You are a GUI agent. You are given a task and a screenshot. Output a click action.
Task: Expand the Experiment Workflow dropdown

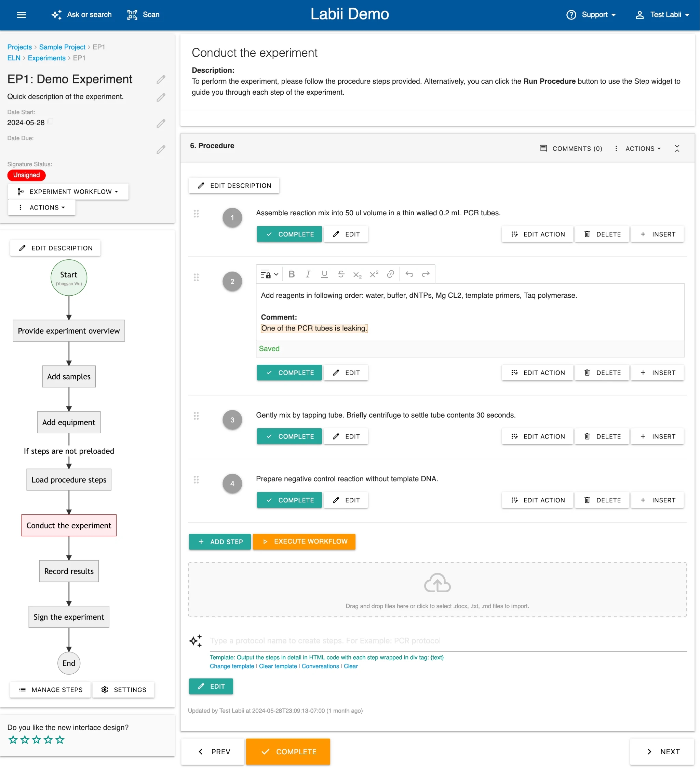pos(68,191)
